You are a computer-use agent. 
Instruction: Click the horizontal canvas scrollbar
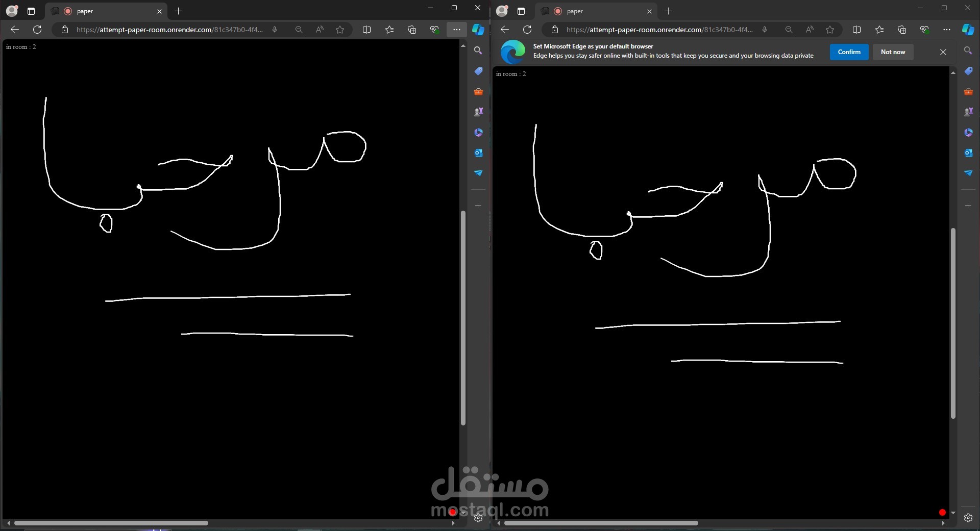click(112, 523)
